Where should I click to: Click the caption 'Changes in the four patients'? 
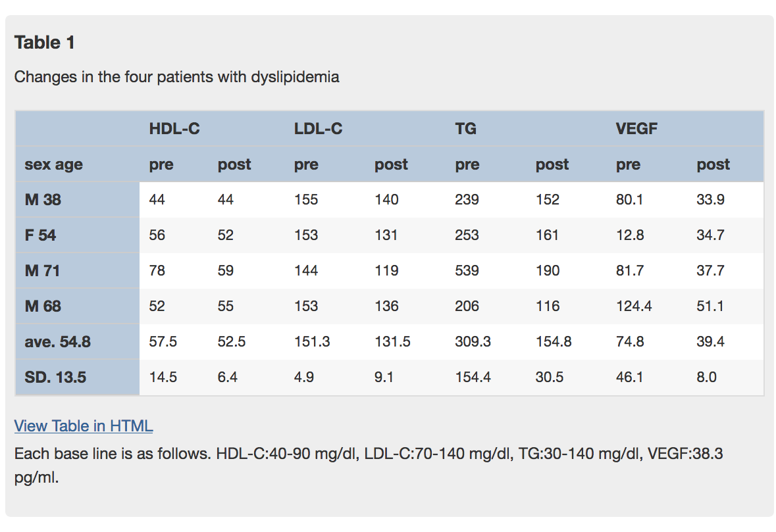[176, 77]
